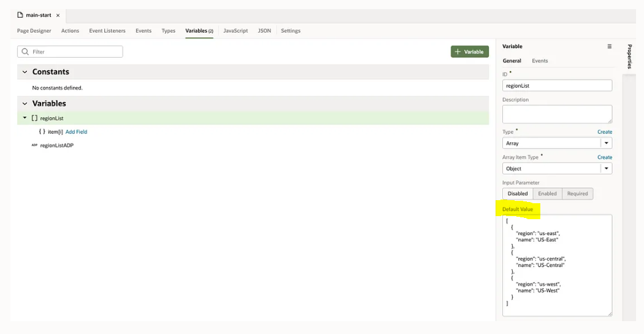The width and height of the screenshot is (644, 334).
Task: Click the "name": "US-Central" line
Action: (x=540, y=265)
